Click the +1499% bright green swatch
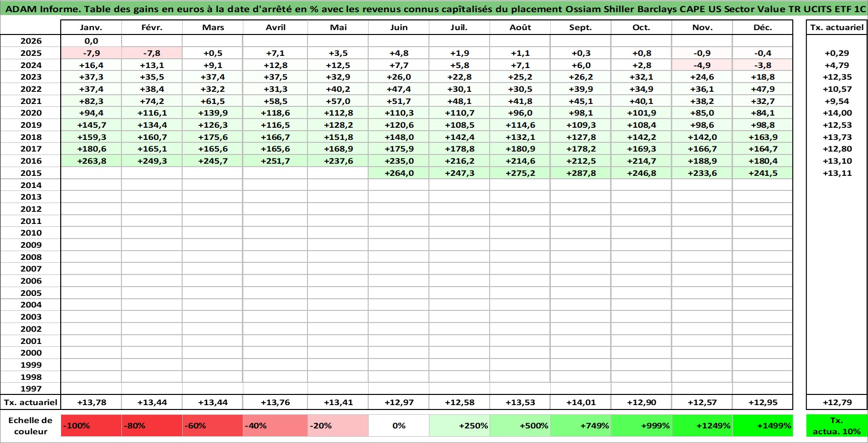This screenshot has height=443, width=868. tap(763, 426)
